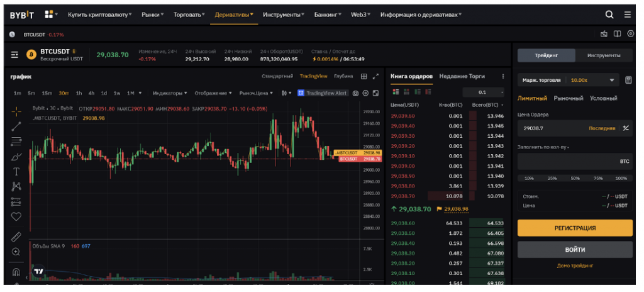Expand the Рынки dropdown menu
Image resolution: width=644 pixels, height=292 pixels.
(x=152, y=14)
